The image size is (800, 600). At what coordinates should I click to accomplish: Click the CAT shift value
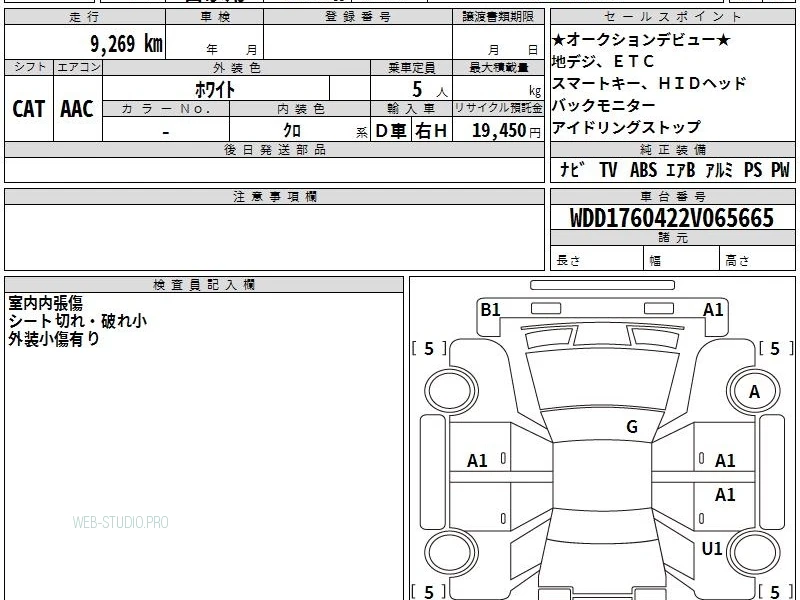(29, 109)
